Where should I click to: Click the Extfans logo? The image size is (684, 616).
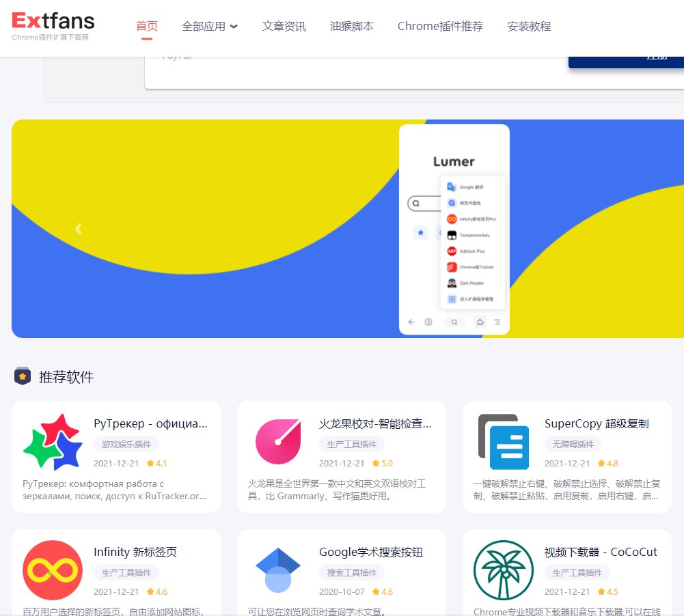pyautogui.click(x=53, y=26)
